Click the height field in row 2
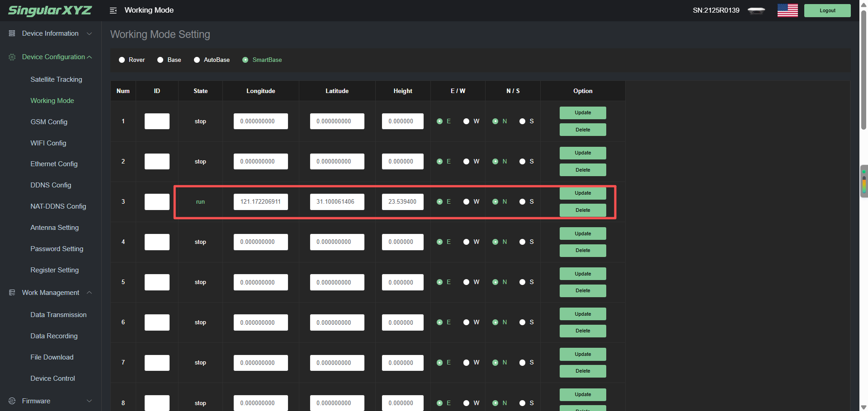Image resolution: width=868 pixels, height=411 pixels. click(403, 162)
